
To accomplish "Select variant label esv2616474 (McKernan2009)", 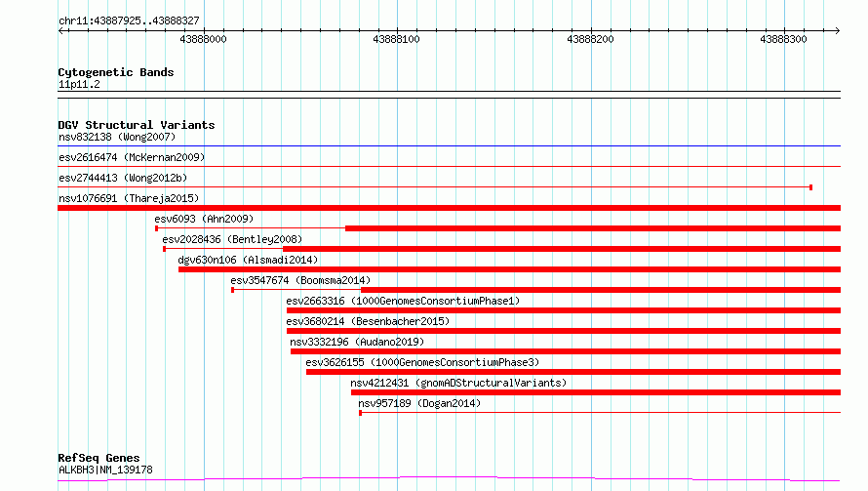I will pyautogui.click(x=132, y=157).
